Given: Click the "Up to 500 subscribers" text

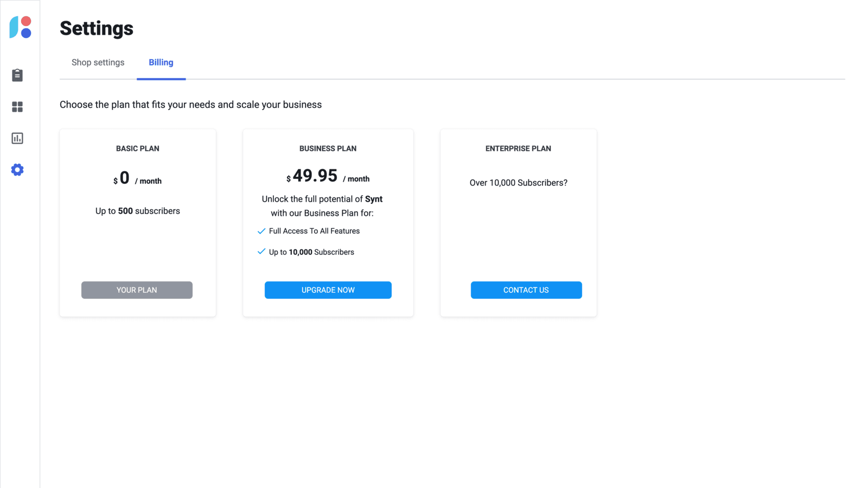Looking at the screenshot, I should [x=137, y=211].
